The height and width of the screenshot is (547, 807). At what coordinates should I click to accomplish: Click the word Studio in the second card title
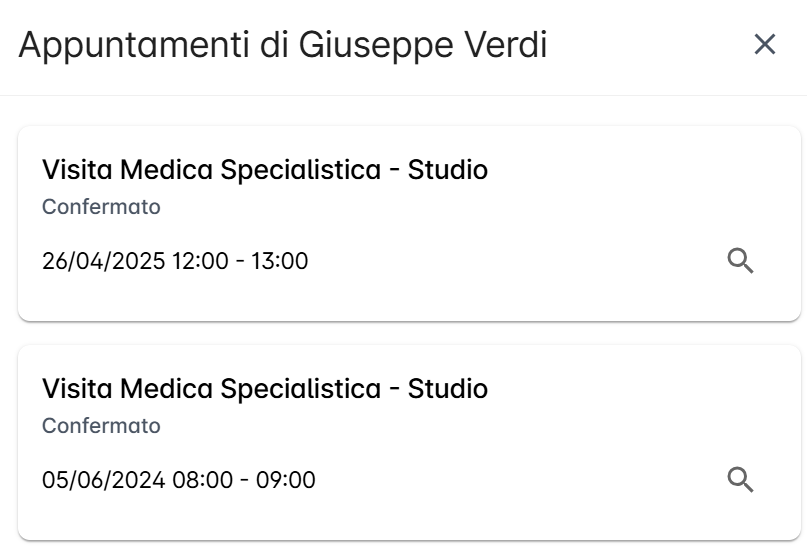tap(448, 389)
